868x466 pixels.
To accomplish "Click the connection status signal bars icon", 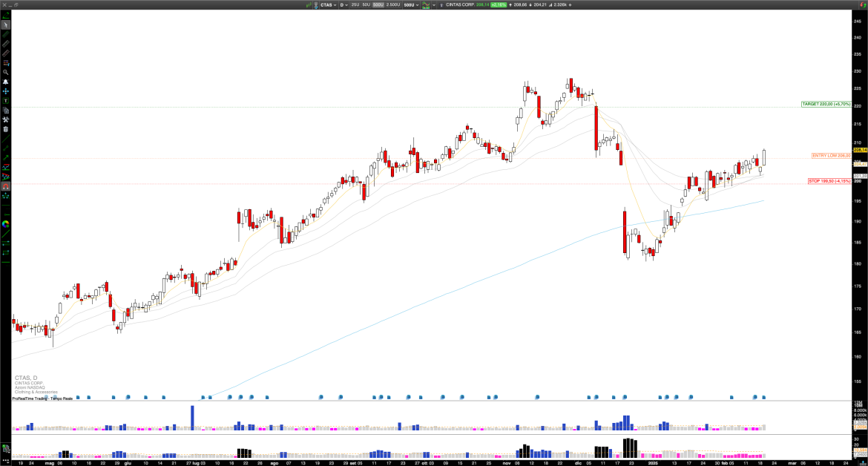I will 308,5.
